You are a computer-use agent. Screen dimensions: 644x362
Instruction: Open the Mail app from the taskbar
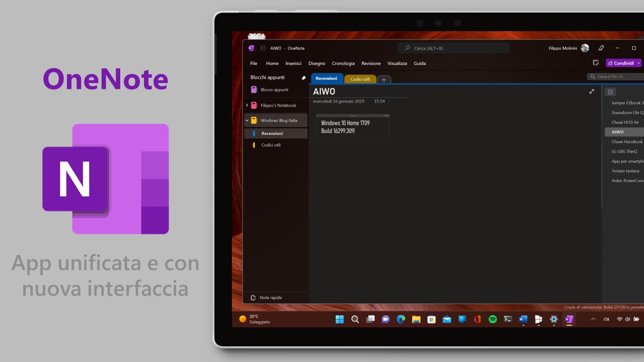[x=447, y=319]
